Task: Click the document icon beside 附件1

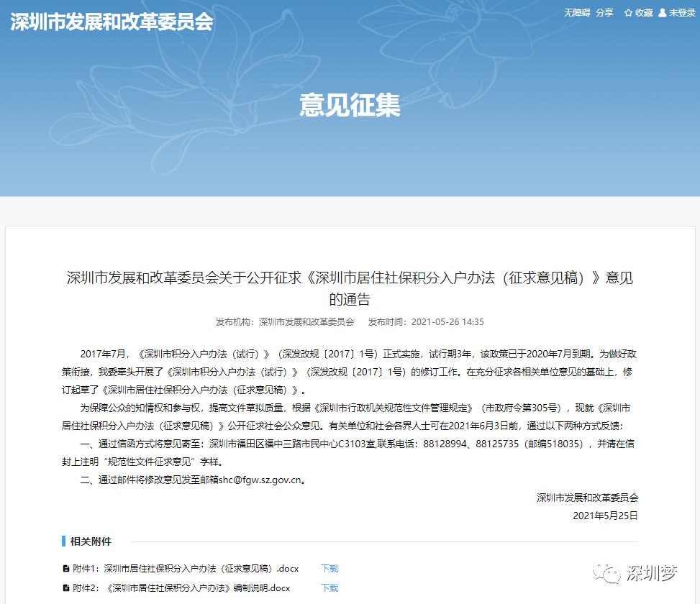Action: [65, 567]
